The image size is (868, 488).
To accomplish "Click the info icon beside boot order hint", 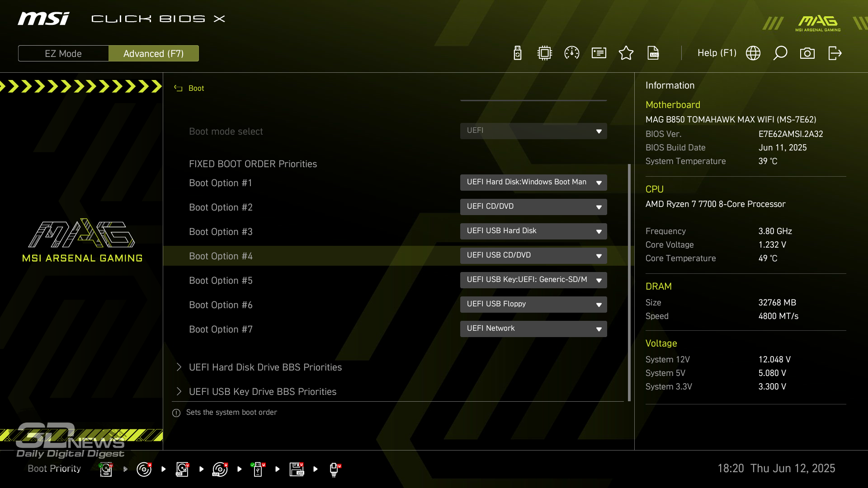I will (x=176, y=413).
